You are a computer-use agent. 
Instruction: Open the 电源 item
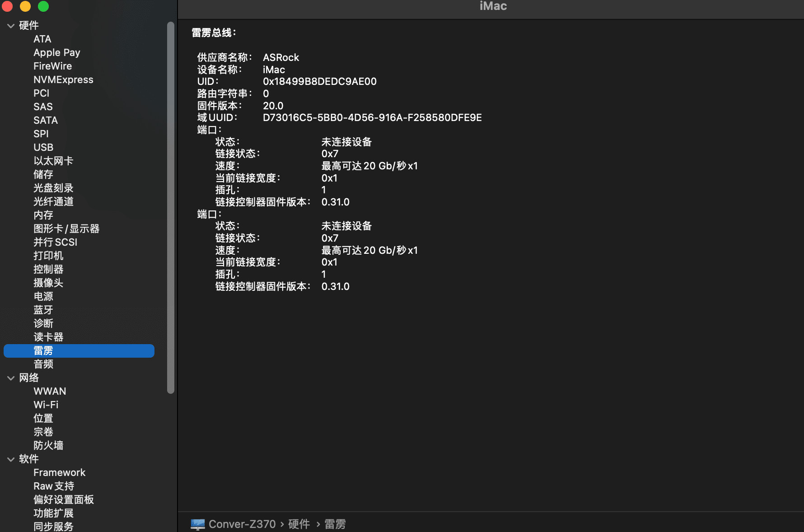(43, 297)
